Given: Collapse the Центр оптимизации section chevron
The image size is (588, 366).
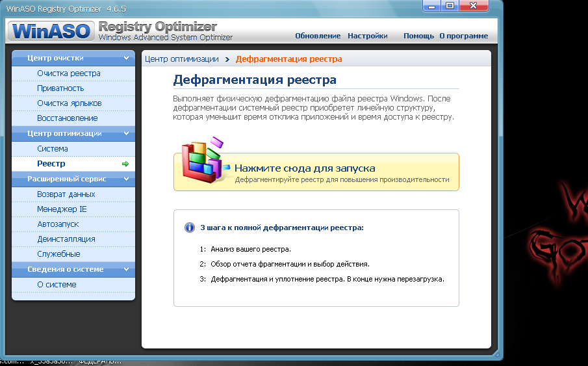Looking at the screenshot, I should point(127,133).
